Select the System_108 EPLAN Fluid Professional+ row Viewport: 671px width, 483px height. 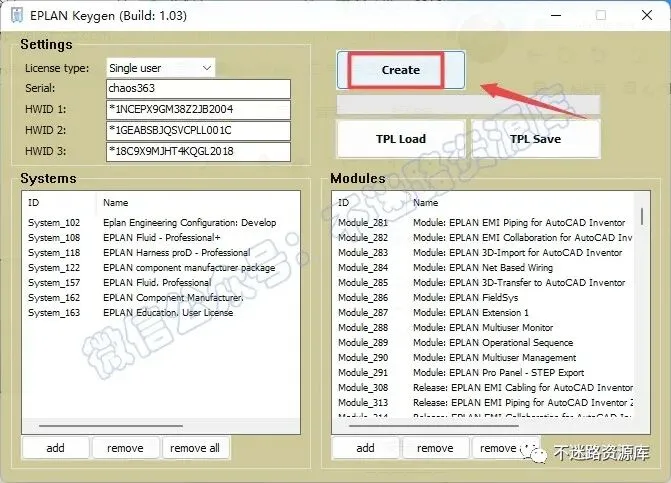(160, 238)
